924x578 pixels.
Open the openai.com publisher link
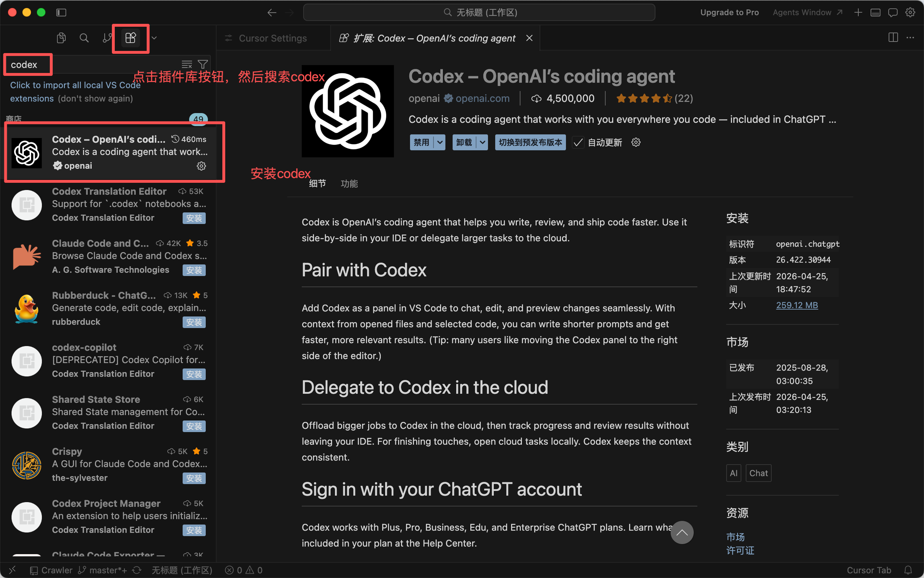tap(482, 98)
